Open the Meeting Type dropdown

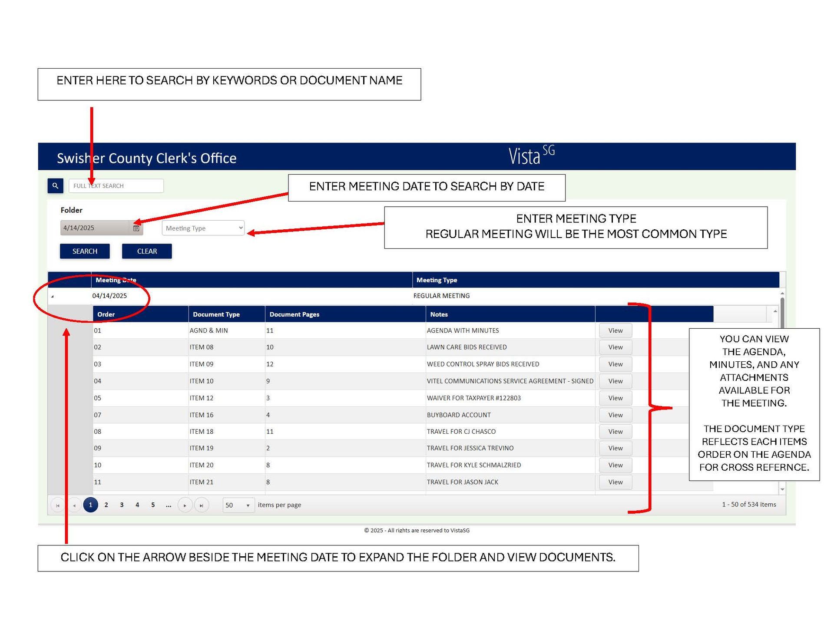203,228
